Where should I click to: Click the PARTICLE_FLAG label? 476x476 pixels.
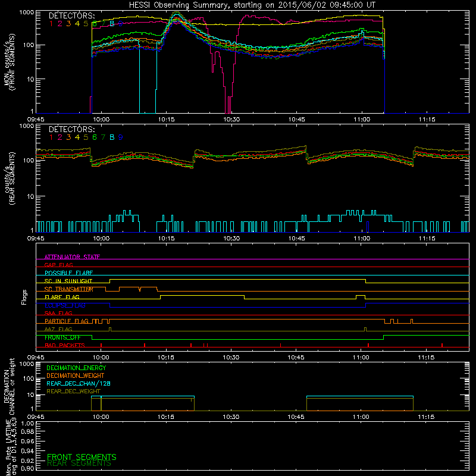click(67, 321)
